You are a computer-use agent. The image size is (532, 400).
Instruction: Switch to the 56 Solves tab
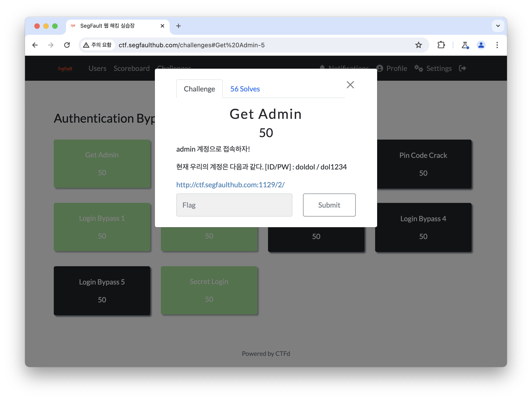coord(245,89)
